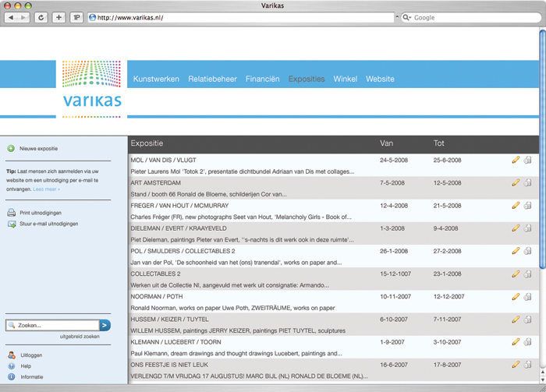Click Nieuwe expositie link
Screen dimensions: 546x392
point(39,149)
